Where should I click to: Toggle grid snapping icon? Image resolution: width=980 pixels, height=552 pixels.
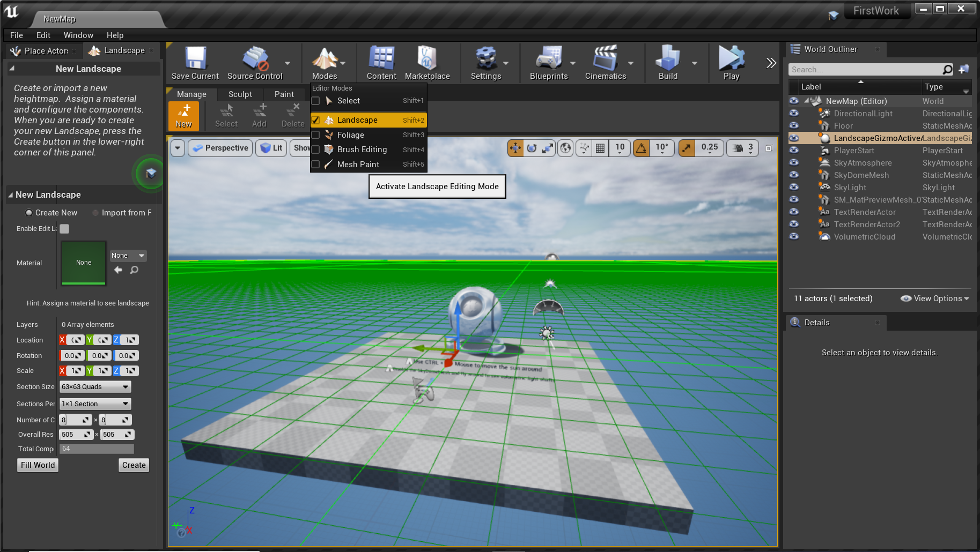(x=600, y=148)
